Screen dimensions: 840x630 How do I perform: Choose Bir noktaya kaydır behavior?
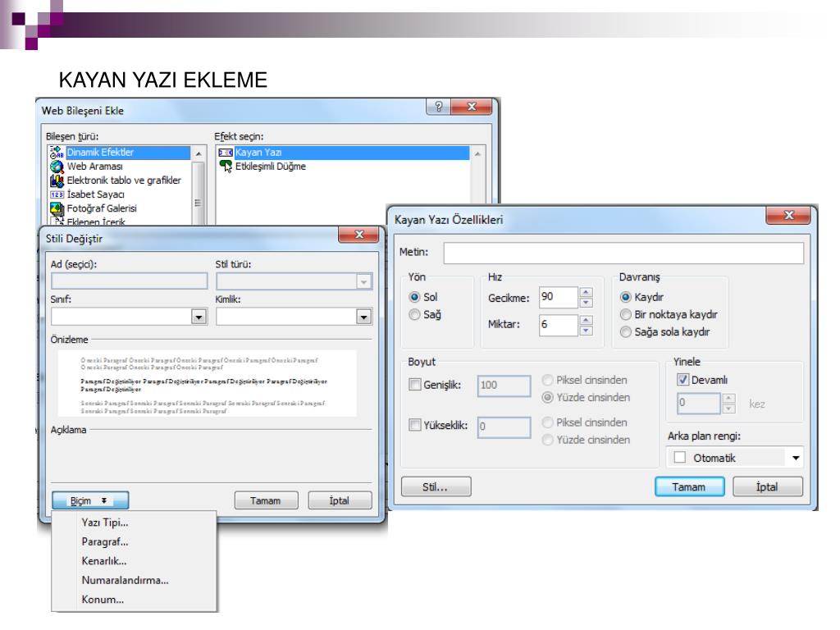[625, 314]
